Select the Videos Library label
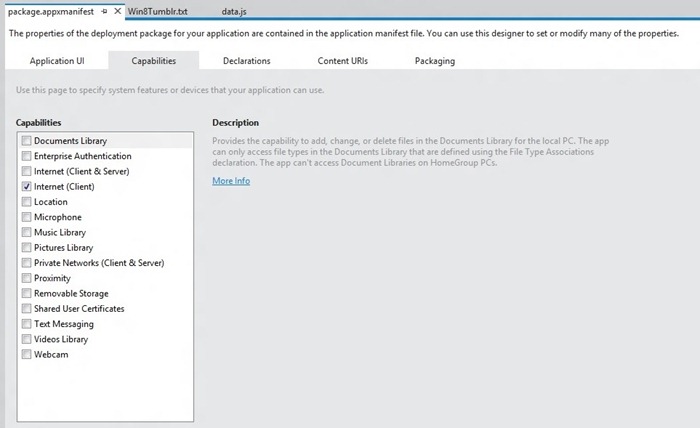Image resolution: width=700 pixels, height=428 pixels. [61, 339]
